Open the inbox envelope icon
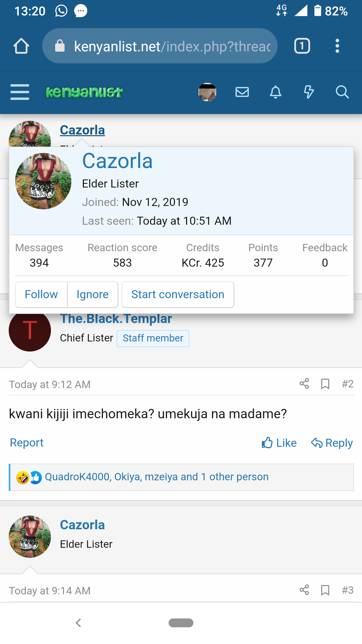 tap(242, 92)
